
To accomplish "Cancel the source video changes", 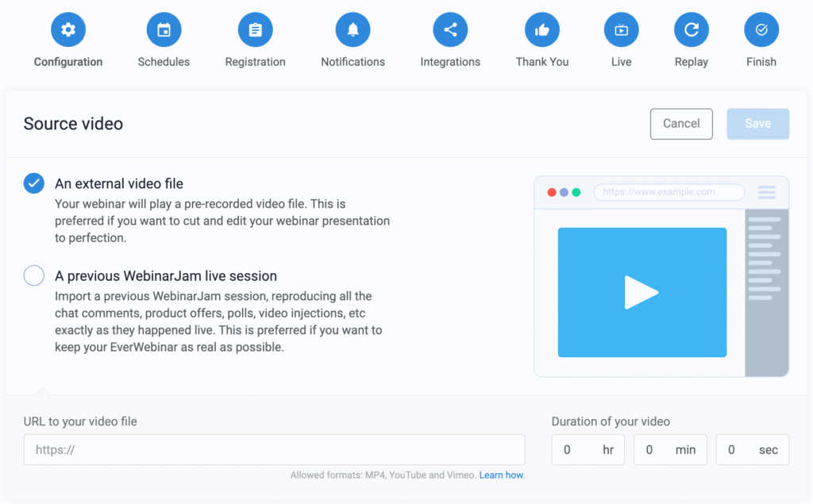I will [681, 123].
